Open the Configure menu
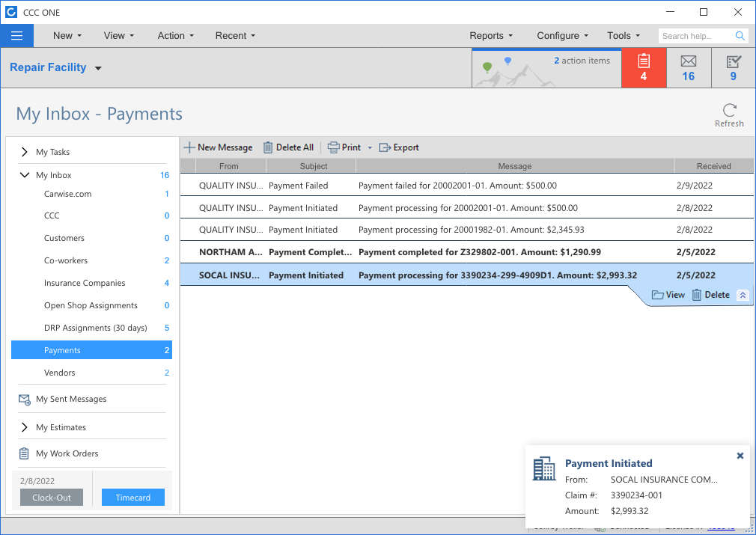 [x=562, y=36]
